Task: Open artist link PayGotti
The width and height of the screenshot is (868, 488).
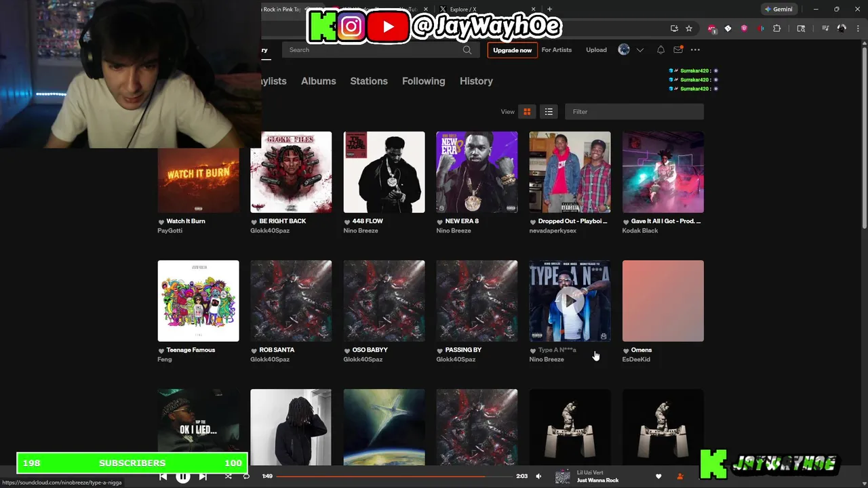Action: tap(170, 230)
